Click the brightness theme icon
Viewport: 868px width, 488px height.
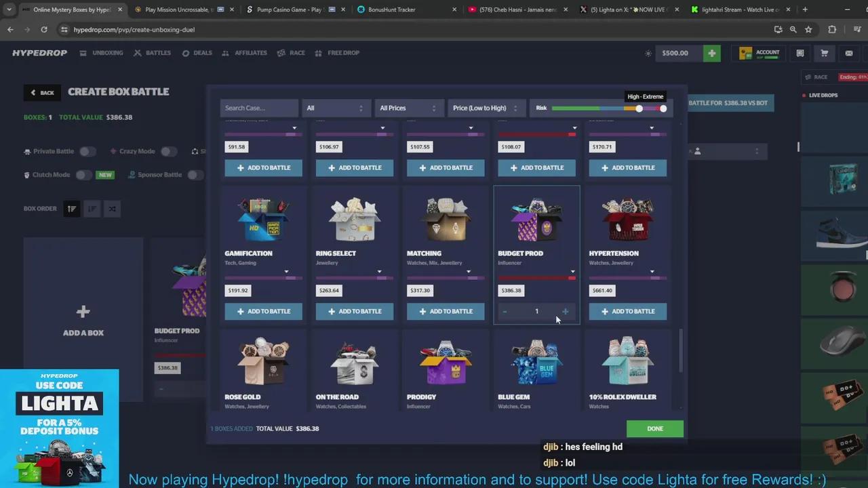(x=648, y=53)
